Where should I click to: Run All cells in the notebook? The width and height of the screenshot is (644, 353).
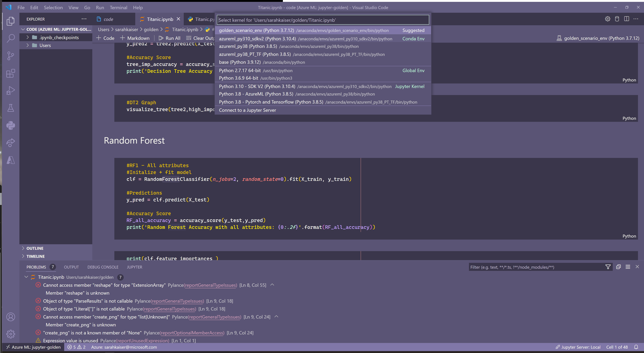click(170, 38)
